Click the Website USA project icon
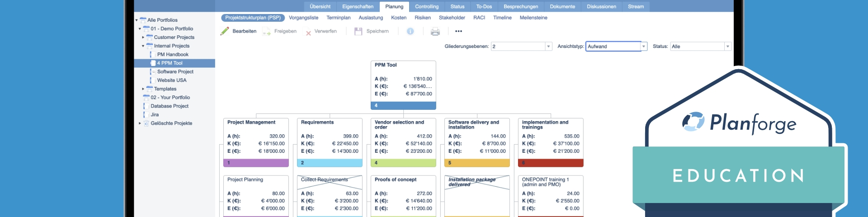868x217 pixels. pos(153,80)
